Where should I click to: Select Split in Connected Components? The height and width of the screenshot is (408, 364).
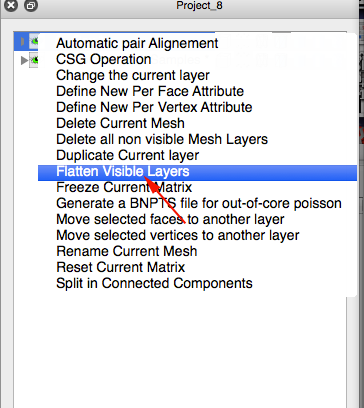click(x=197, y=284)
